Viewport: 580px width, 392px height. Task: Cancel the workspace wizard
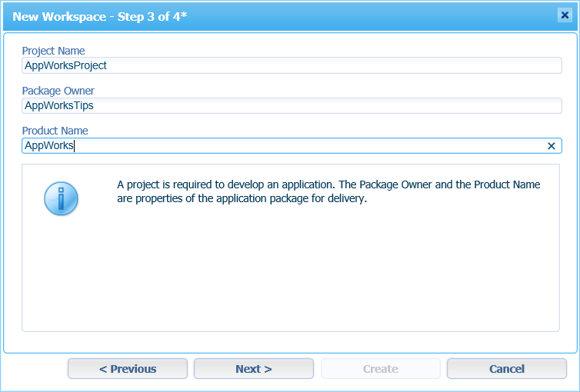click(x=507, y=369)
